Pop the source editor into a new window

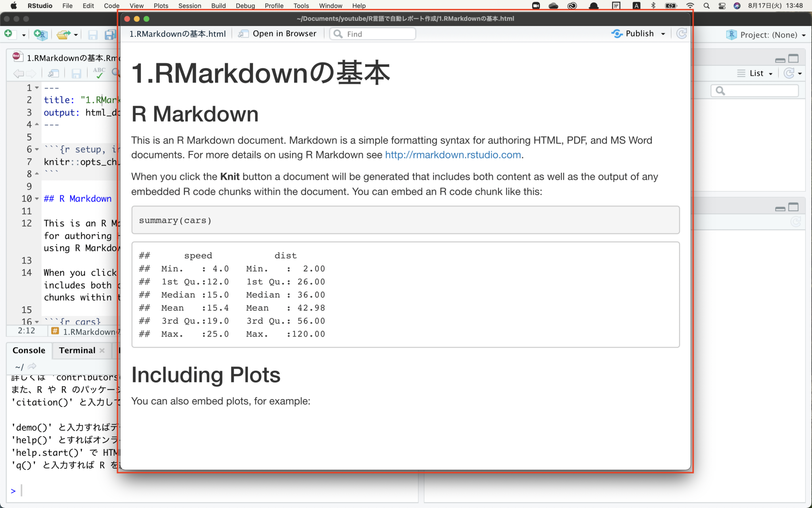point(54,73)
